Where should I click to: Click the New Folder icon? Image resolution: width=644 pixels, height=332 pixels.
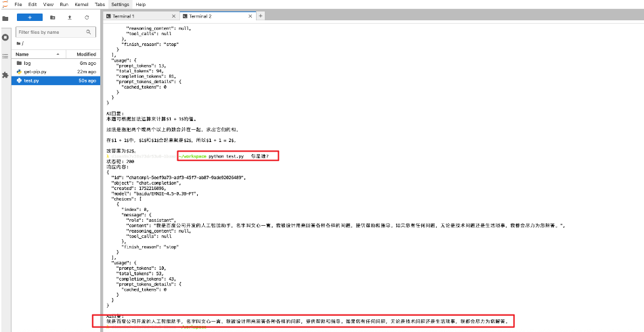pyautogui.click(x=52, y=18)
